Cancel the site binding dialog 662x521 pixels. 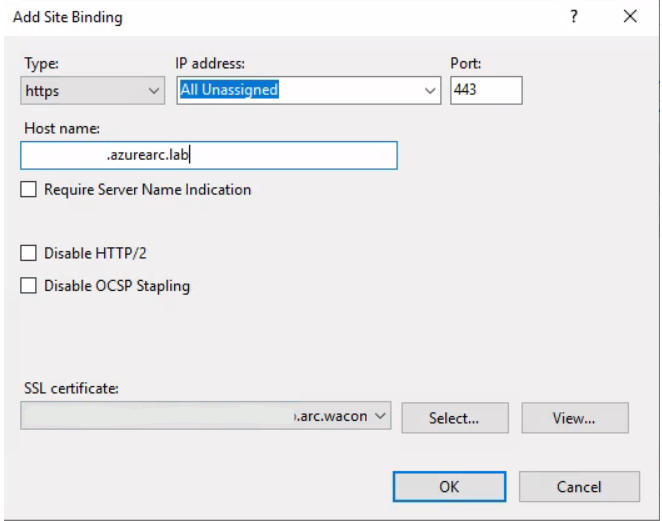[579, 486]
